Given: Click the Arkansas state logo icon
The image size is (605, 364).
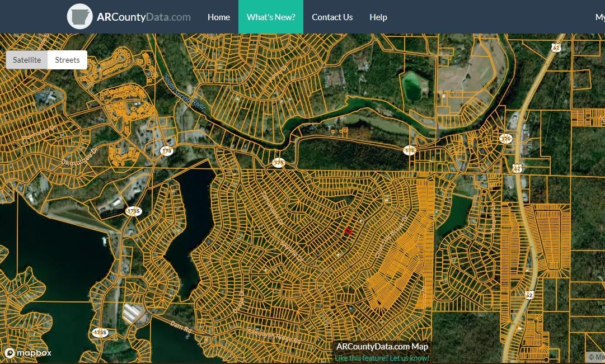Looking at the screenshot, I should (79, 17).
